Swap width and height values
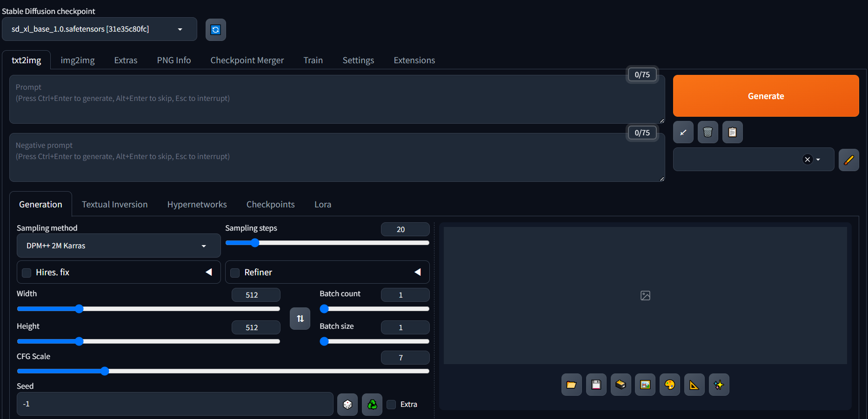This screenshot has height=419, width=868. (x=300, y=319)
